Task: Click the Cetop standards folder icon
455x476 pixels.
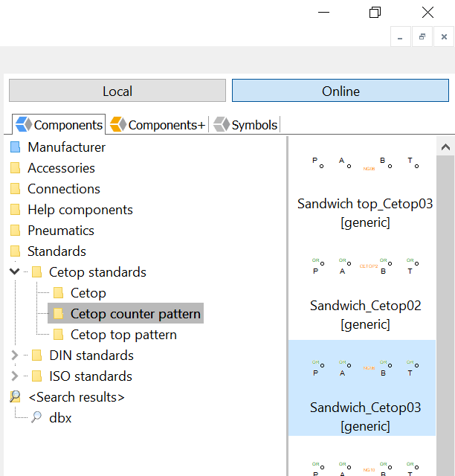Action: (36, 271)
